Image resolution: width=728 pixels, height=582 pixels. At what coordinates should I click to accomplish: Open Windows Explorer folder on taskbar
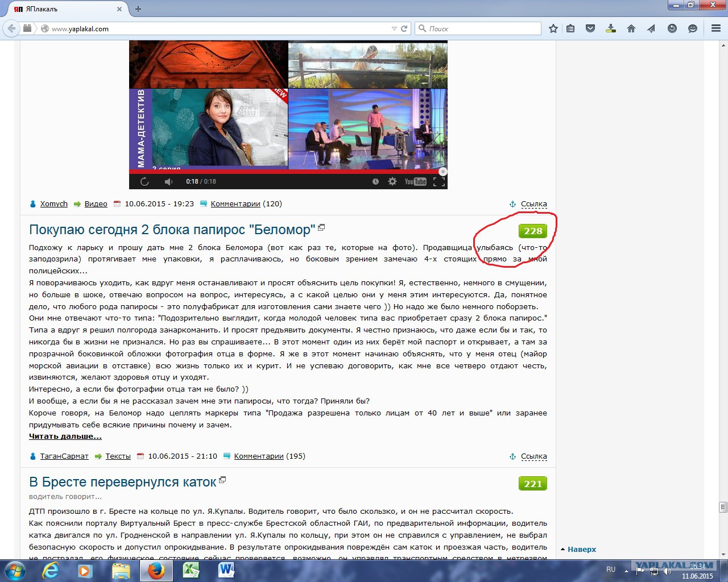(121, 570)
